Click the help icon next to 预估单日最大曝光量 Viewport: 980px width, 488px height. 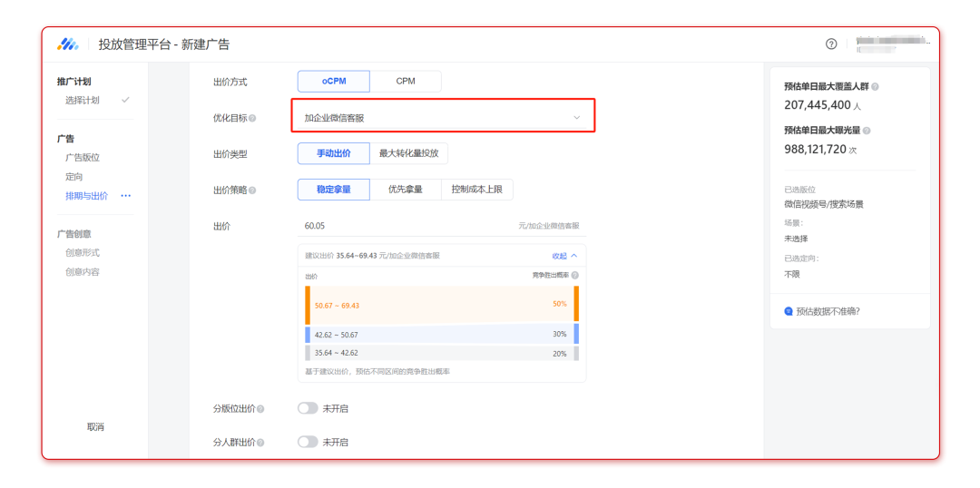(x=867, y=131)
